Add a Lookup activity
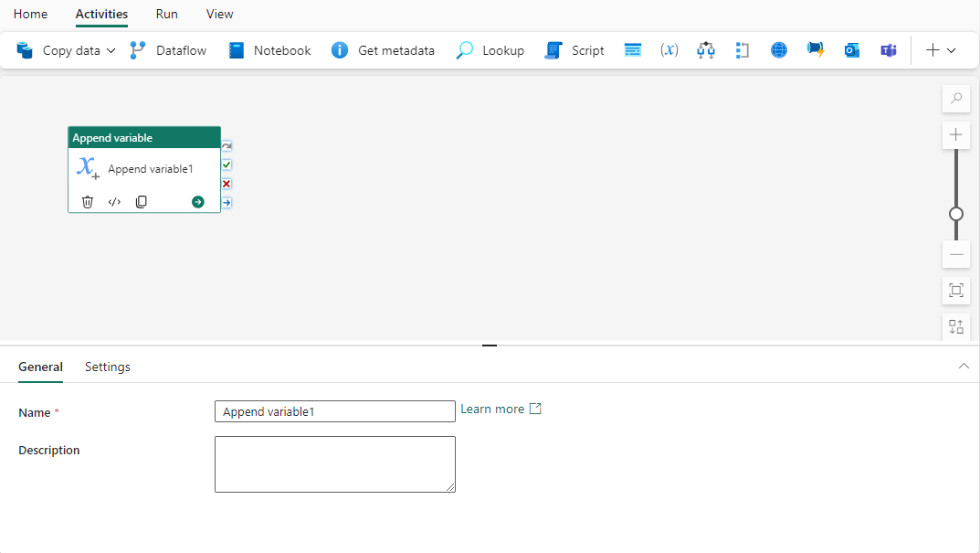Viewport: 980px width, 553px height. pos(490,50)
